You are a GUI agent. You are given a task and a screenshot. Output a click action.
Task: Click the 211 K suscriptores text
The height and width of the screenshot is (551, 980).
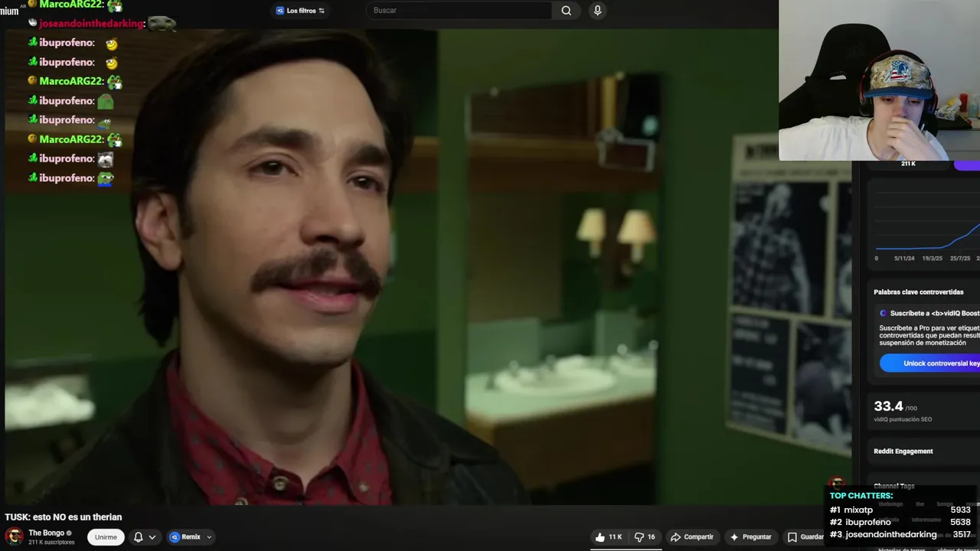pyautogui.click(x=51, y=543)
